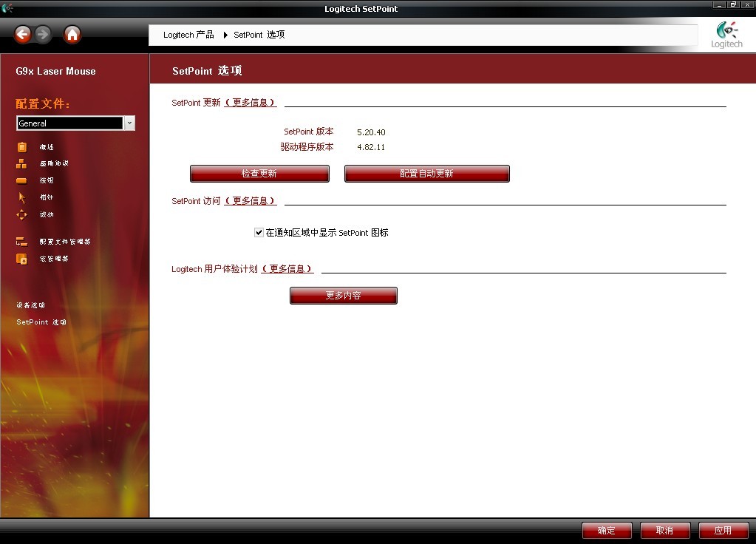Click the Logitech logo in the corner
The width and height of the screenshot is (756, 544).
click(726, 35)
